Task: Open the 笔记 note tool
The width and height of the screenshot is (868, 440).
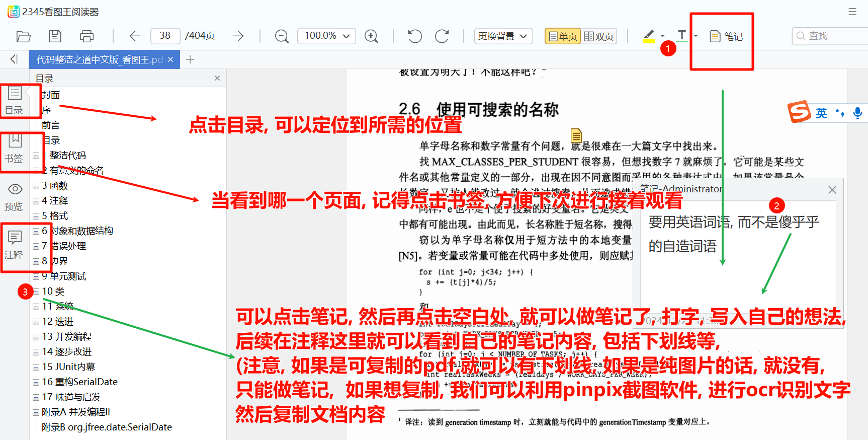Action: pos(726,36)
